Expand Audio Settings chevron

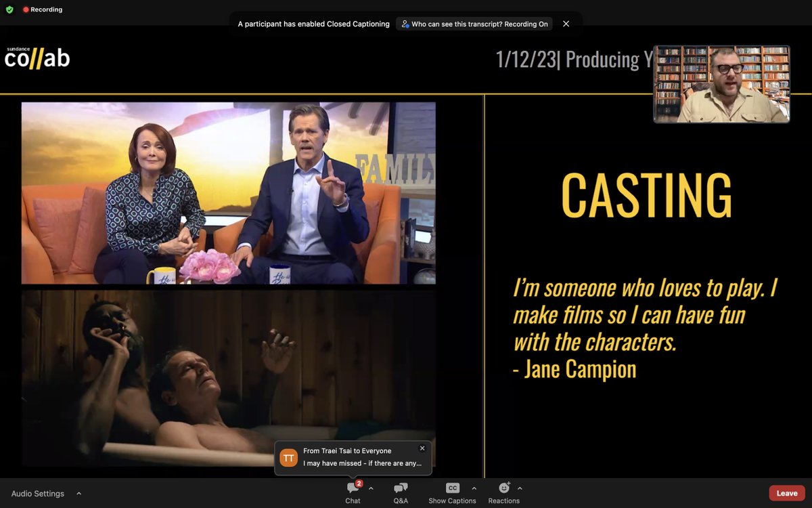[78, 494]
